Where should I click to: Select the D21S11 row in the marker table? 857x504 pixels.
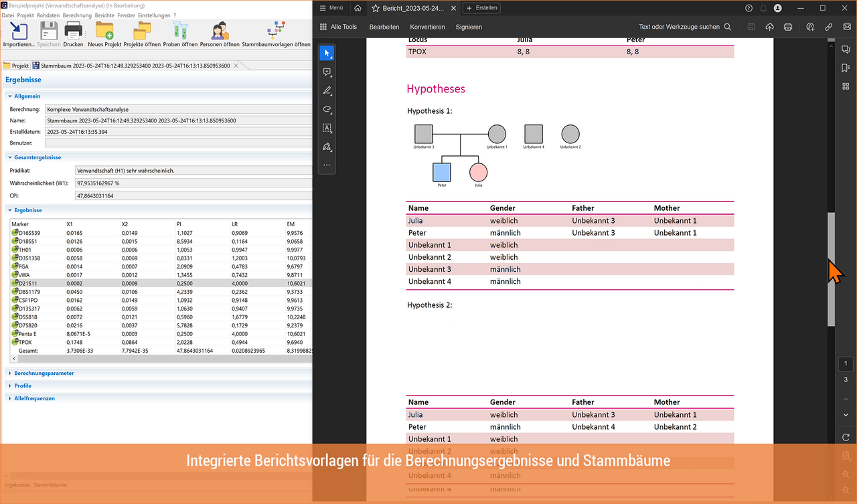click(161, 283)
